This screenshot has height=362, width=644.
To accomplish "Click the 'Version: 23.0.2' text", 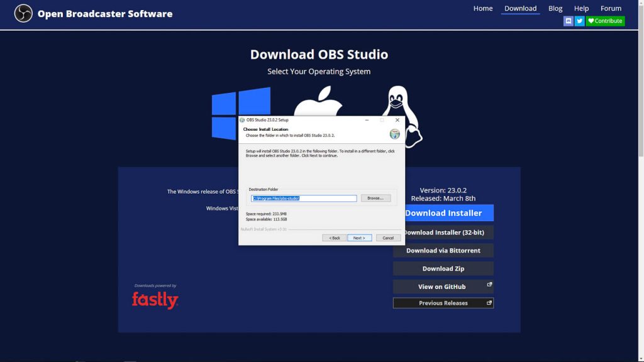I will click(443, 190).
